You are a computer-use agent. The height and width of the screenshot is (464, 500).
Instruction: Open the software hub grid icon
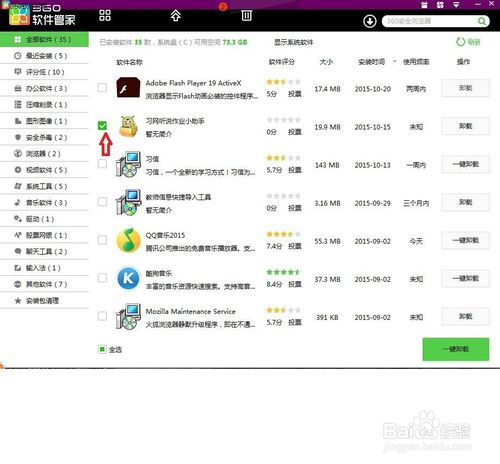point(105,15)
